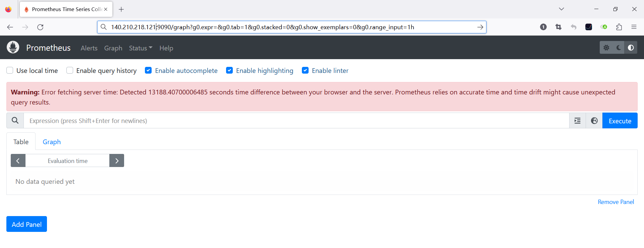Enable the Use local time checkbox

point(10,71)
